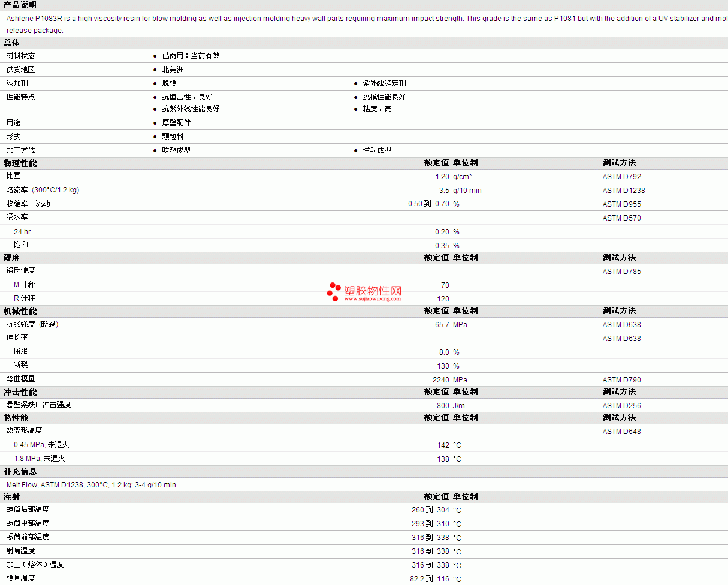Click the 机械性能 section header
The height and width of the screenshot is (585, 728).
pyautogui.click(x=20, y=312)
